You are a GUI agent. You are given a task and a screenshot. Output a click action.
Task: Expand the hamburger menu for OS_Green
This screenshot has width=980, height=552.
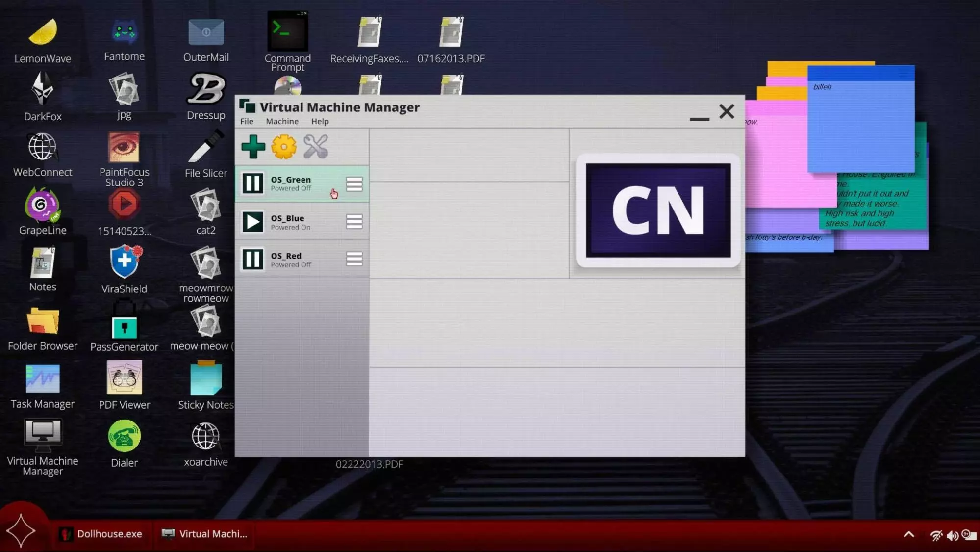pos(354,184)
